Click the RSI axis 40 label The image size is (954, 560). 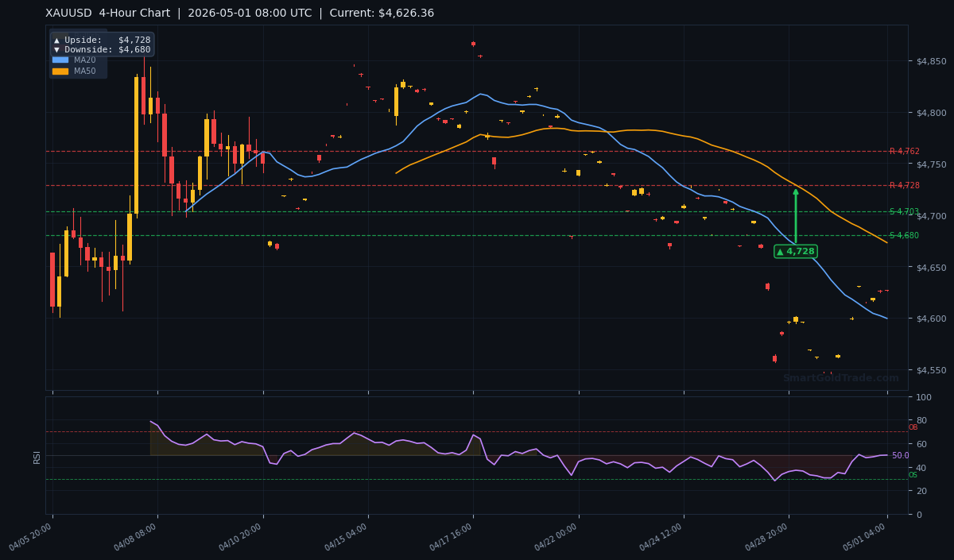point(921,468)
